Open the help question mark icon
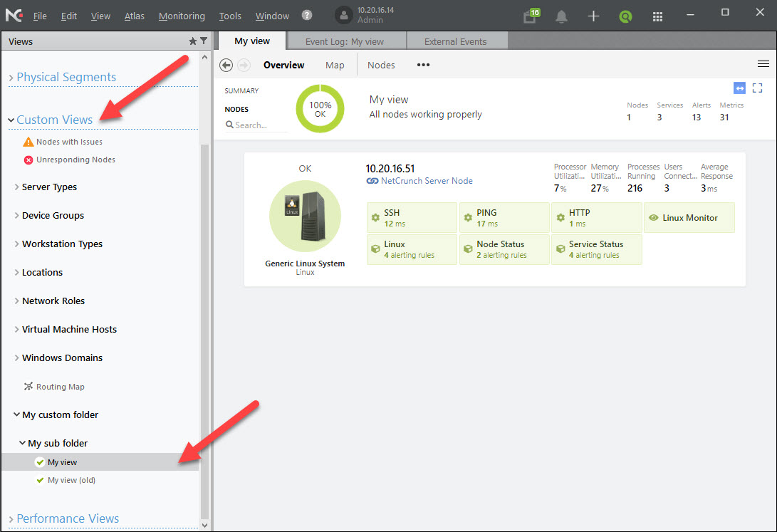 point(307,16)
